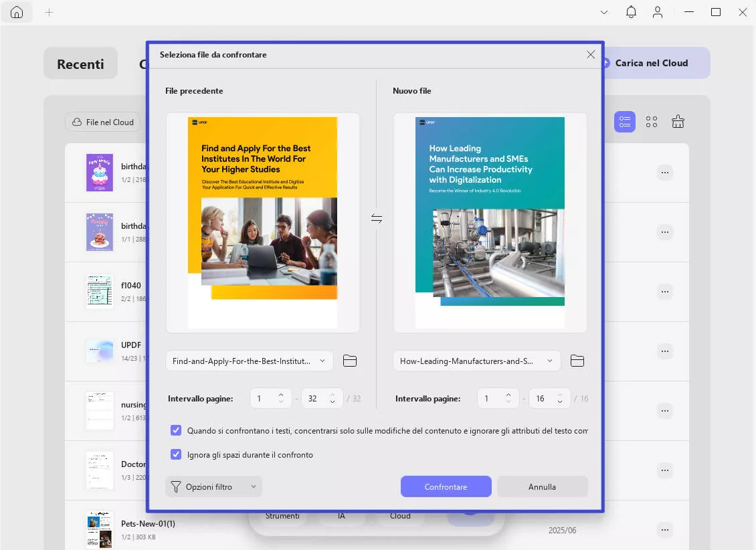Click the teal Nuovo file preview thumbnail
Image resolution: width=756 pixels, height=550 pixels.
490,223
